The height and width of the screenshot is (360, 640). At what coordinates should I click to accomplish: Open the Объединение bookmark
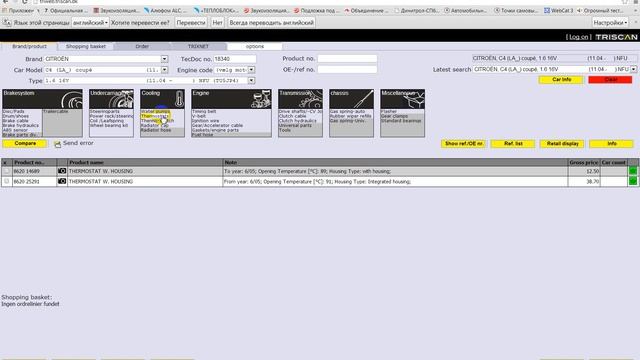tap(366, 10)
